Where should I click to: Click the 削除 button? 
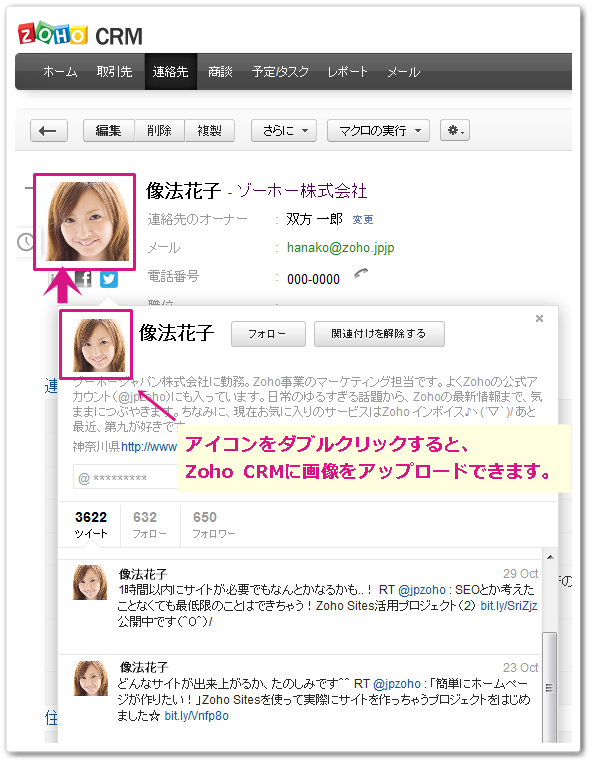click(x=159, y=131)
